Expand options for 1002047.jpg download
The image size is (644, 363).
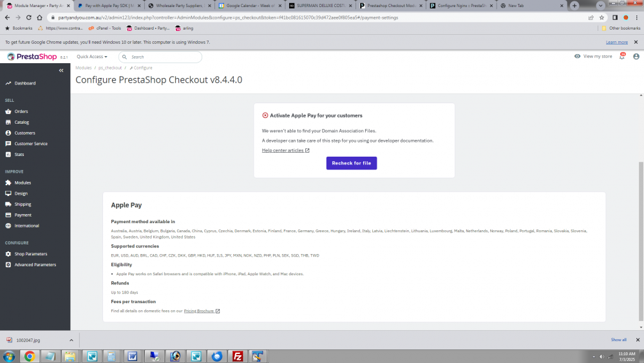coord(71,340)
